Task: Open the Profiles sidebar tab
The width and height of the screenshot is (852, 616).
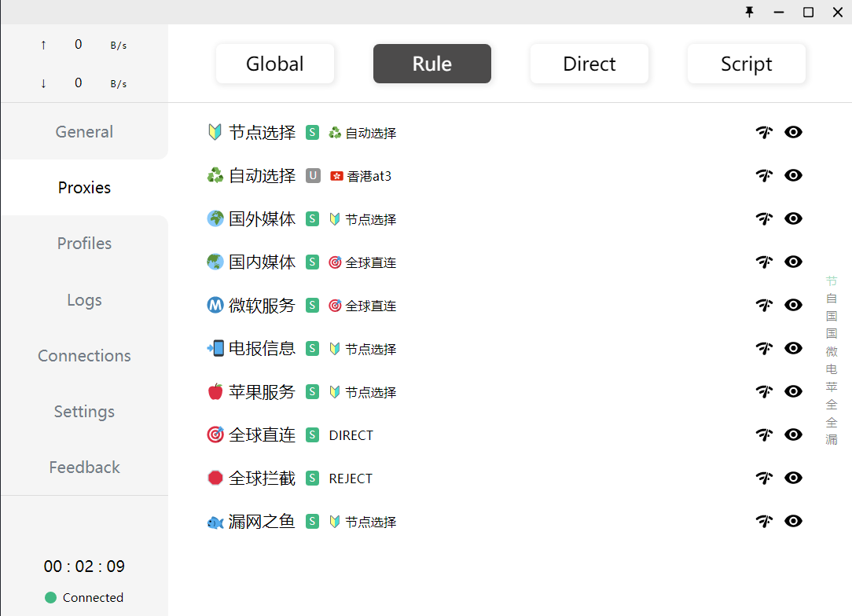Action: [x=84, y=244]
